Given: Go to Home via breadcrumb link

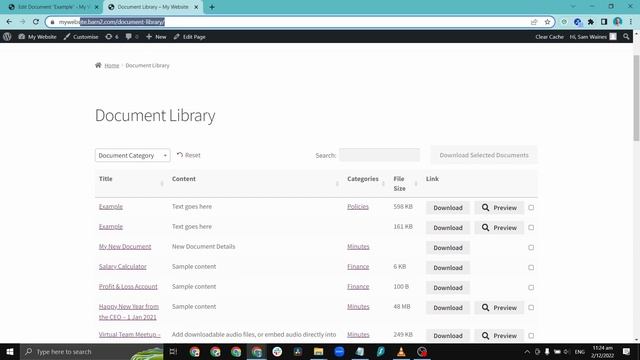Looking at the screenshot, I should pos(112,65).
